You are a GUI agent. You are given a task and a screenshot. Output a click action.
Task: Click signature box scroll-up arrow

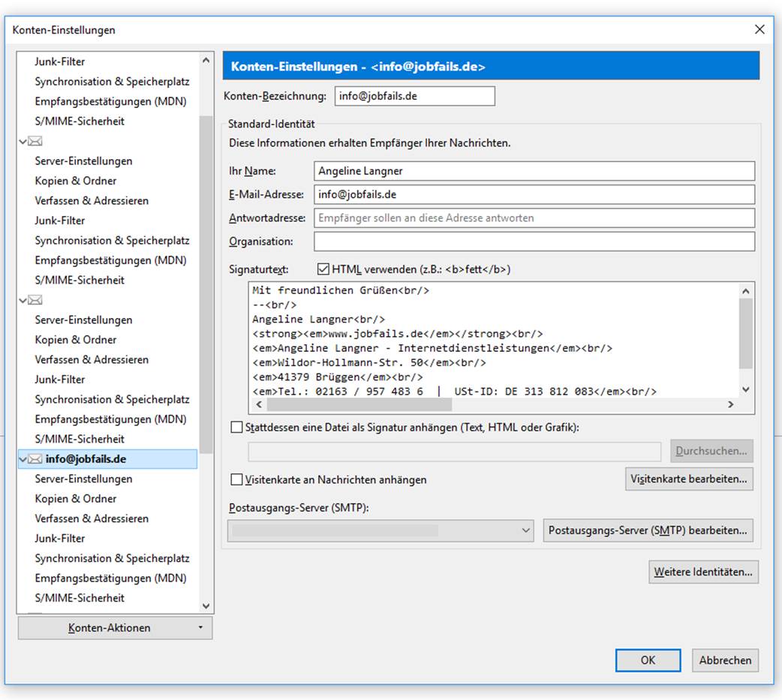[745, 290]
